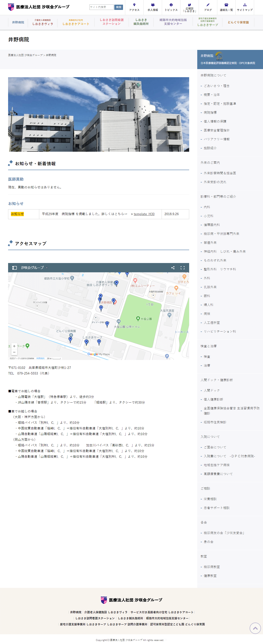This screenshot has height=644, width=263.
Task: Open 外来診察時間＆担当医 link
Action: tap(220, 173)
